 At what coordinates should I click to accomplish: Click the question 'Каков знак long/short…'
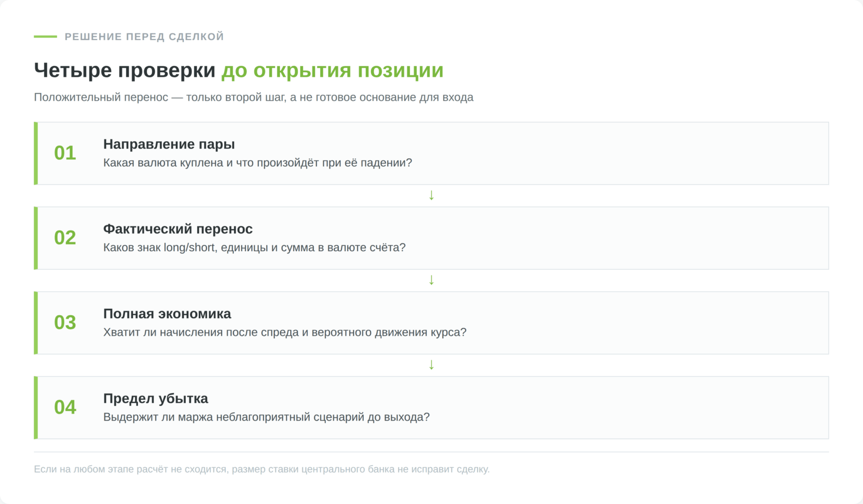pyautogui.click(x=254, y=247)
